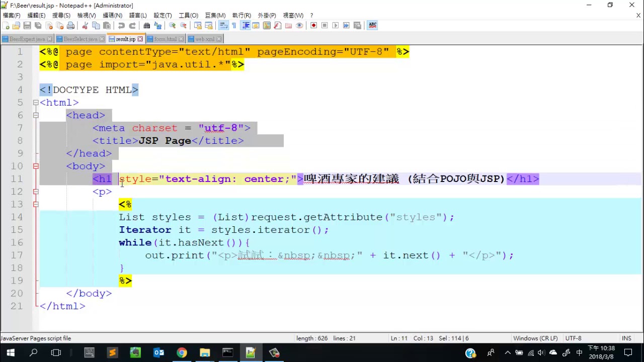The height and width of the screenshot is (362, 644).
Task: Cut selection with the scissors icon
Action: click(85, 25)
